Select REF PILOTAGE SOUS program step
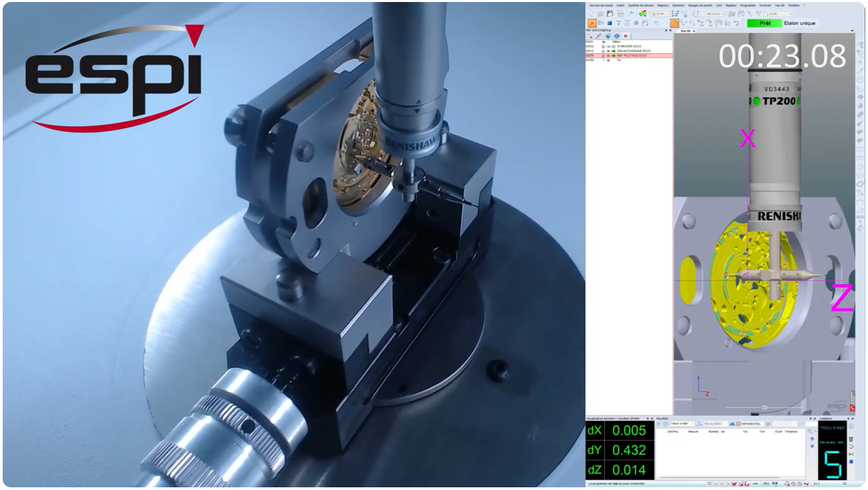The width and height of the screenshot is (868, 490). coord(631,55)
